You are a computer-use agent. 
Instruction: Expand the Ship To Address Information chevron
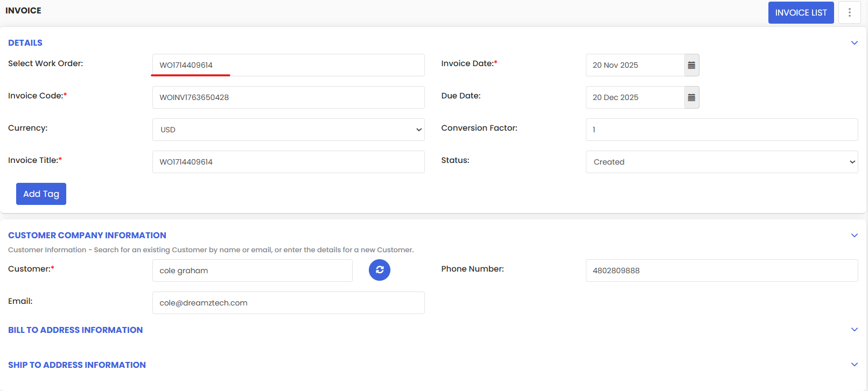click(855, 365)
